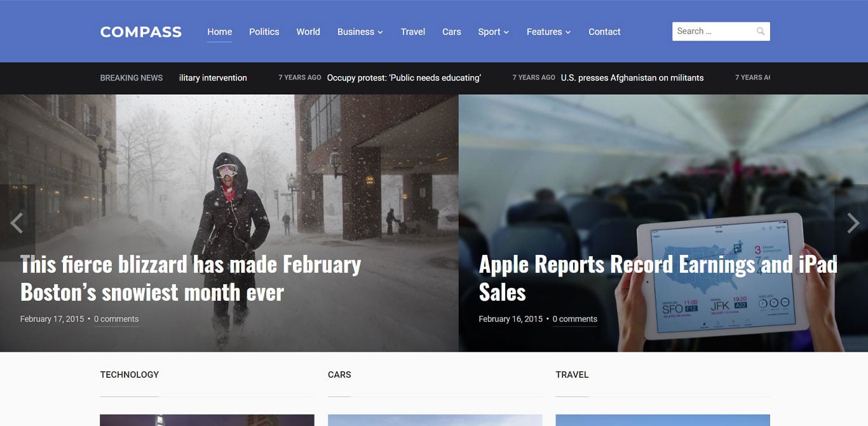Expand the Sport dropdown menu
Viewport: 868px width, 426px height.
tap(494, 32)
